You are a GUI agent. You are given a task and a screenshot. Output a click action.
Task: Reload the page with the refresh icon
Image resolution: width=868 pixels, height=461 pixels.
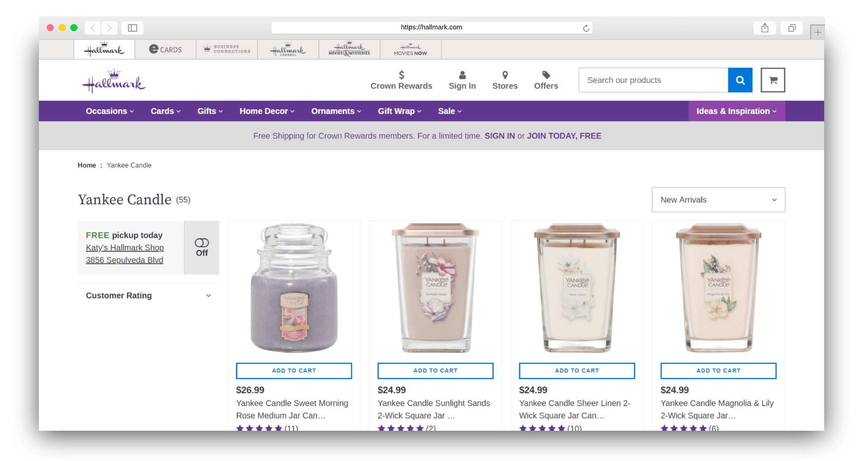click(586, 28)
